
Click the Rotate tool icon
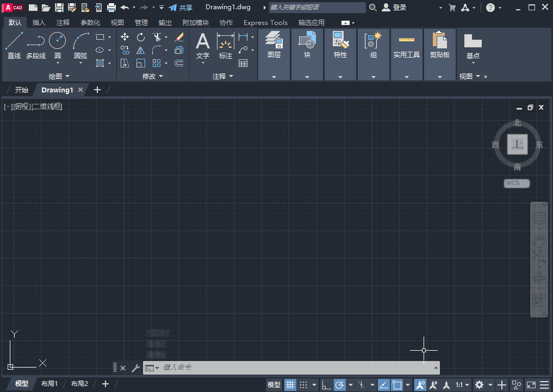coord(141,37)
